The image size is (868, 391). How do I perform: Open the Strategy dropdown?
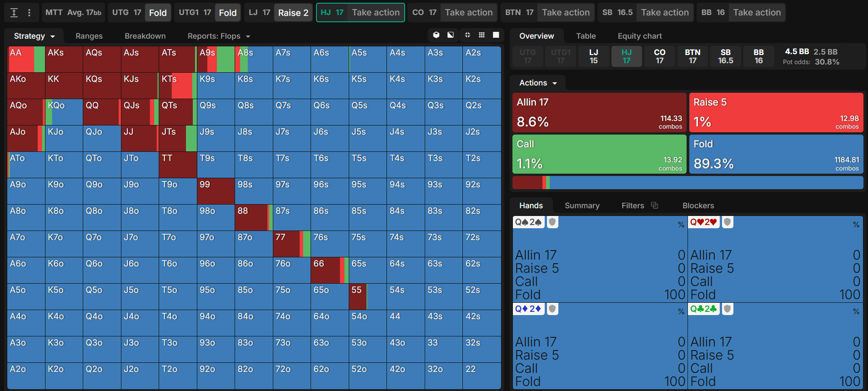pos(34,36)
